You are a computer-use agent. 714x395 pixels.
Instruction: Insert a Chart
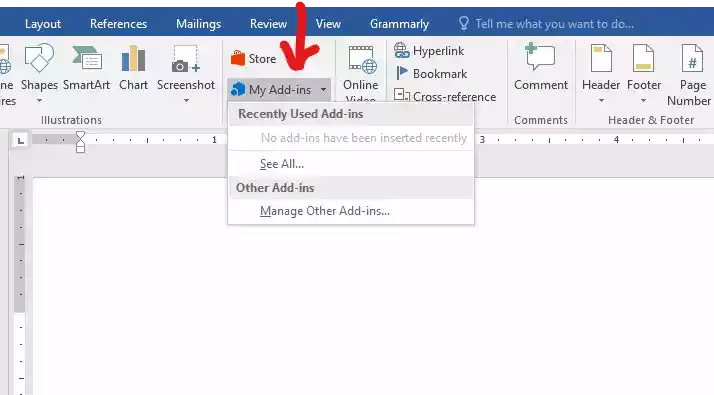click(133, 68)
